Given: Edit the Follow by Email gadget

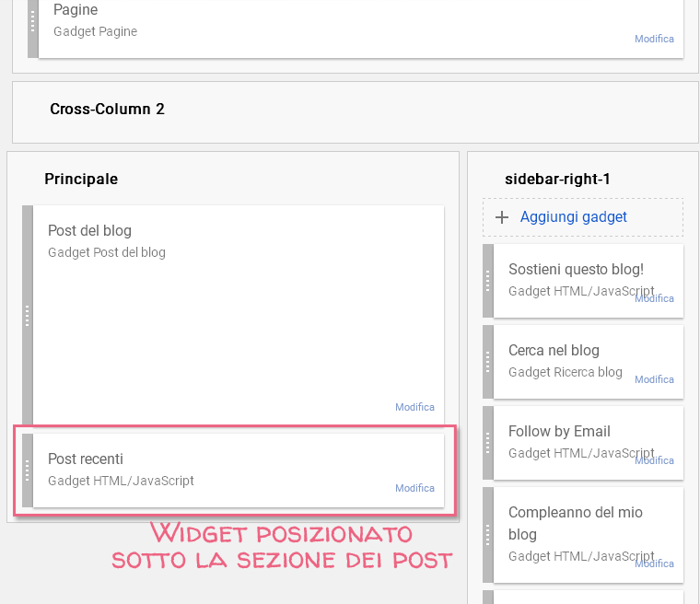Looking at the screenshot, I should point(655,460).
